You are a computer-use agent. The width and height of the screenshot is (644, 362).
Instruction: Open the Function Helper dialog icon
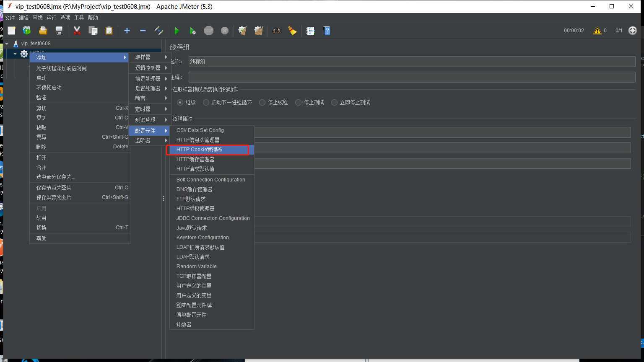(x=310, y=31)
